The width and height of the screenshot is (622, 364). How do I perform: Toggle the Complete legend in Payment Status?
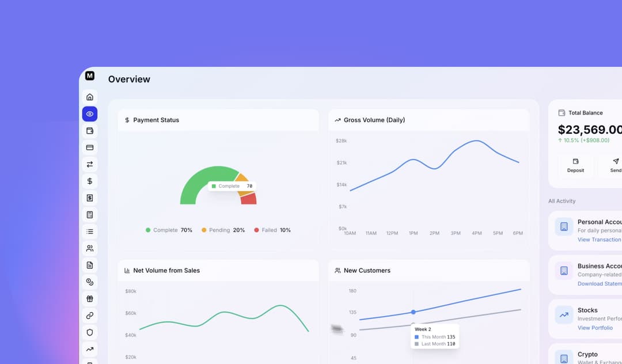click(169, 230)
